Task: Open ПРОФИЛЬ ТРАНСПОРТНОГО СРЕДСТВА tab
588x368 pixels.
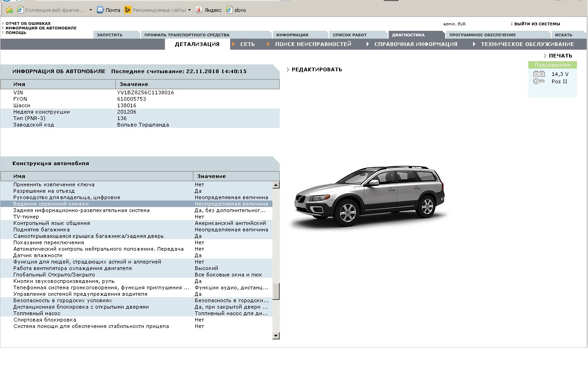Action: (206, 35)
